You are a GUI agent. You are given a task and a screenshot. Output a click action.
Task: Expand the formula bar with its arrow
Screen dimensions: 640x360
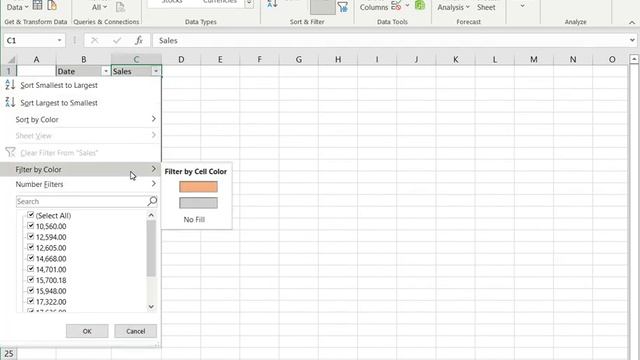tap(632, 40)
